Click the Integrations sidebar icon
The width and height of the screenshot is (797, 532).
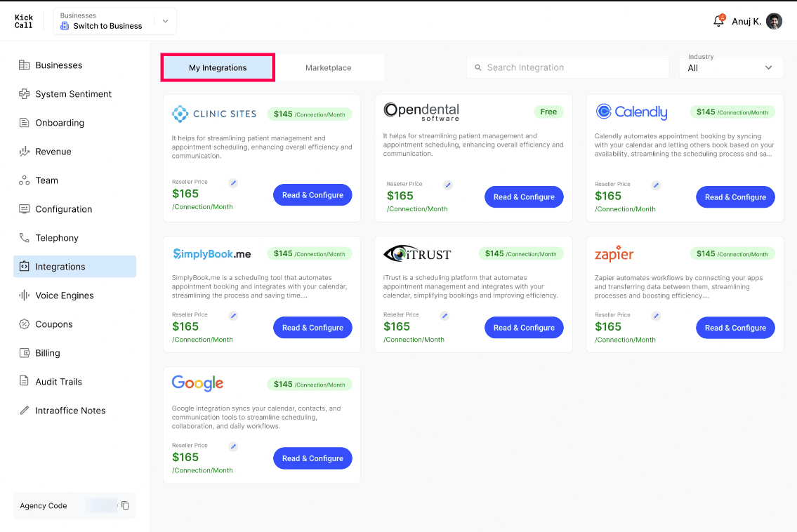coord(24,266)
